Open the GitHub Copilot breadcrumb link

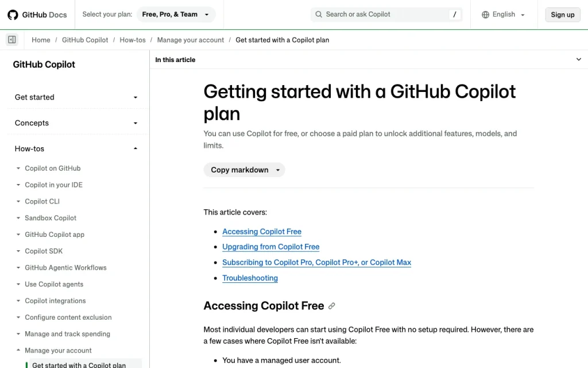click(x=85, y=40)
